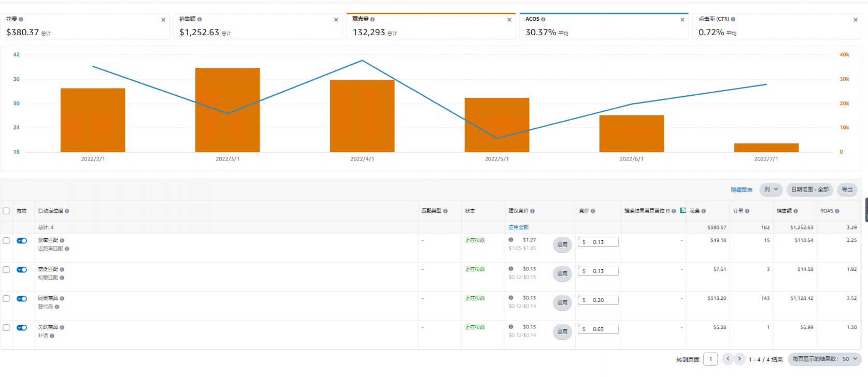
Task: Click the $1,120.42 sales value
Action: (802, 298)
